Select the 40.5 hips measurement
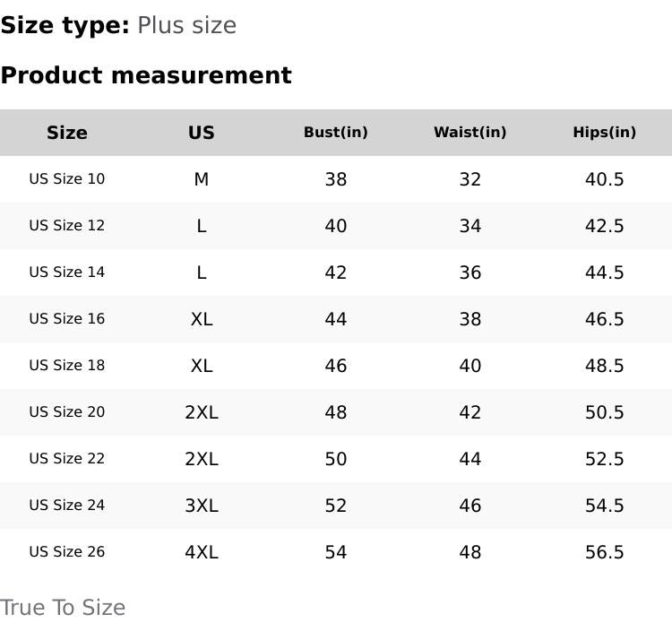The width and height of the screenshot is (672, 640). (x=605, y=179)
